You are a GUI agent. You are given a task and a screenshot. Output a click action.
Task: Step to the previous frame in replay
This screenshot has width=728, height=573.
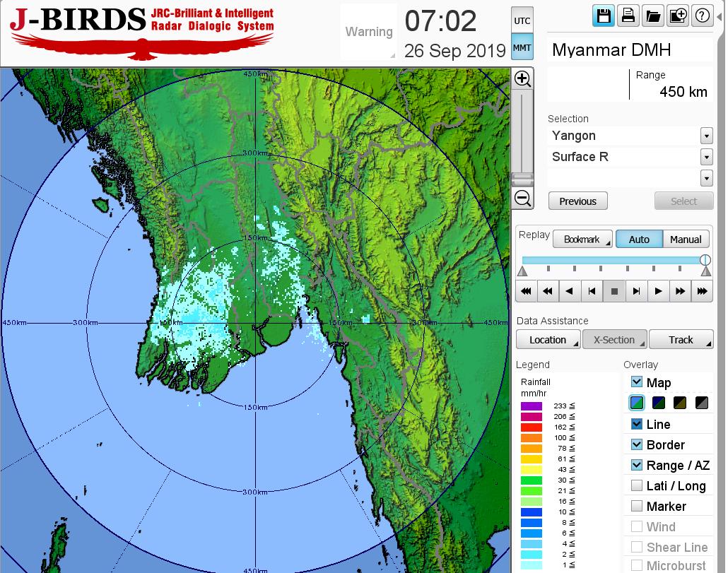pos(592,291)
